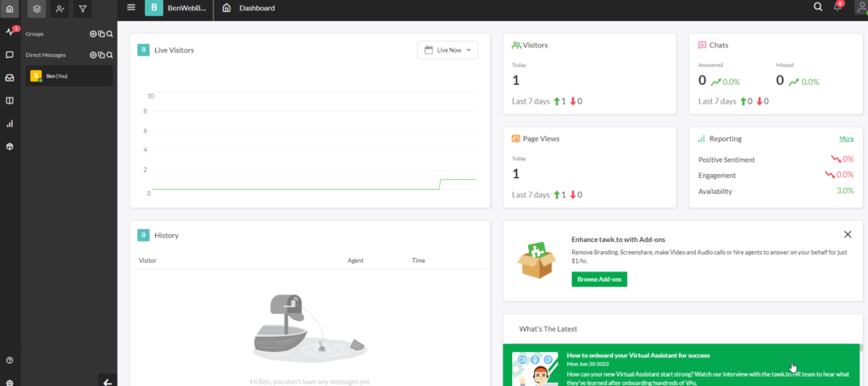Viewport: 868px width, 386px height.
Task: Click the Virtual Assistant article thumbnail
Action: point(535,369)
